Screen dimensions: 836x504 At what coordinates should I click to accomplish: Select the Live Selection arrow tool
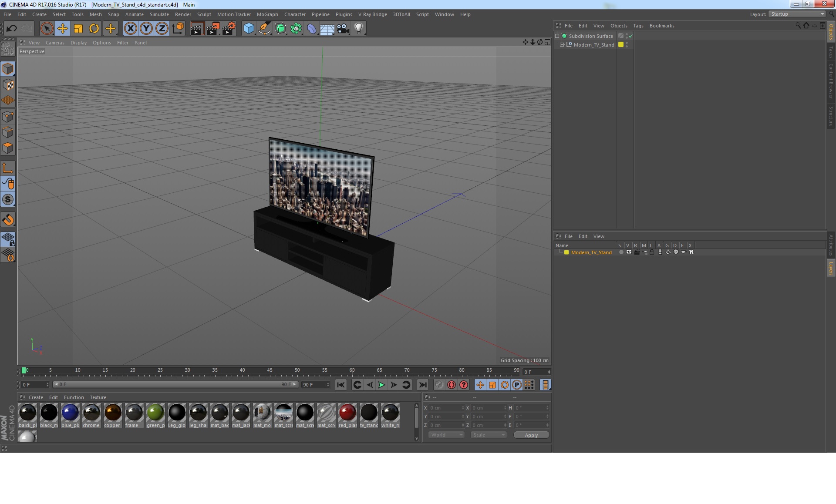point(47,29)
